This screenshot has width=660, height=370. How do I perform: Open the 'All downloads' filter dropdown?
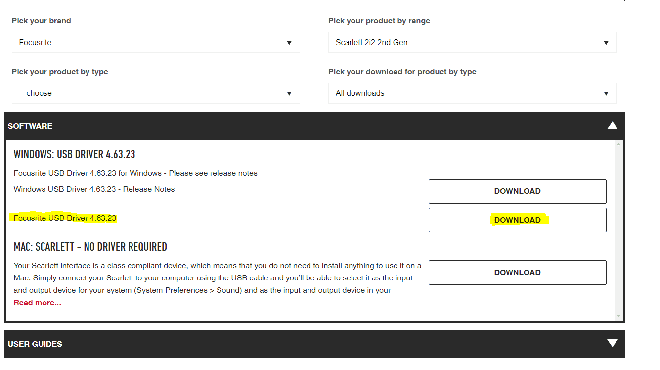pyautogui.click(x=472, y=93)
